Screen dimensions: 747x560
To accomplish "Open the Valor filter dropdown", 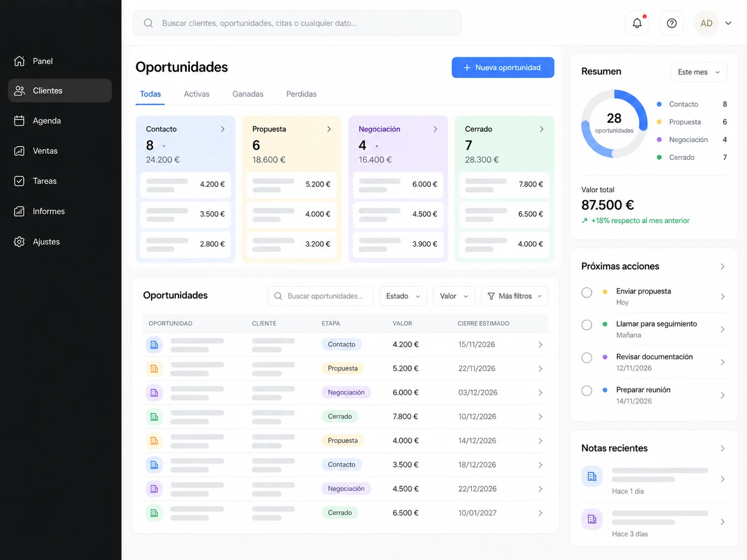I will click(x=454, y=296).
